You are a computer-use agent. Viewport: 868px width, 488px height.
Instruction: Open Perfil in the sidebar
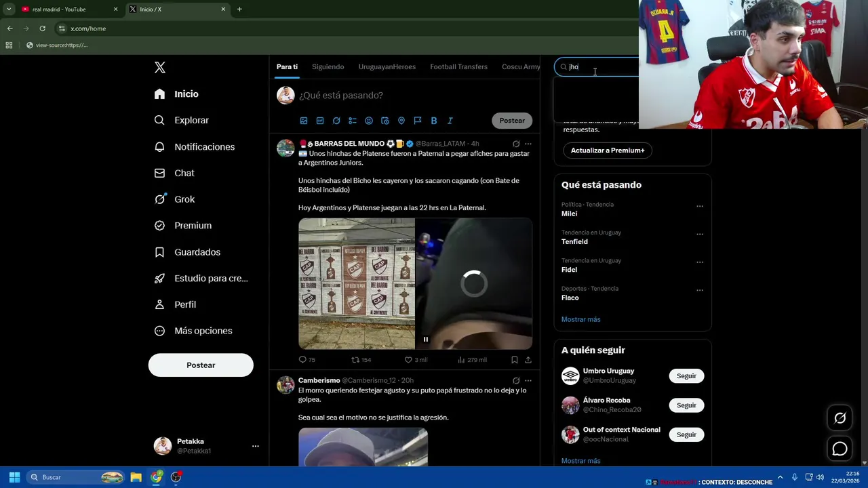click(175, 304)
